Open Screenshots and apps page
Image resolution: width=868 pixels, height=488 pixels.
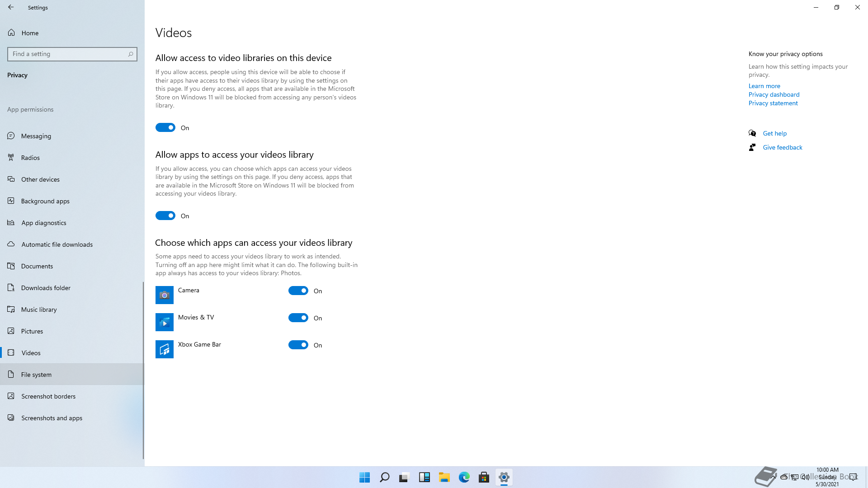71,418
